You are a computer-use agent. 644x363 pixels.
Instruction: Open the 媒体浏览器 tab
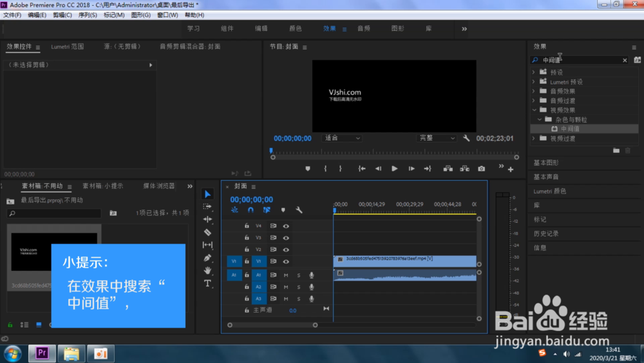(x=159, y=186)
